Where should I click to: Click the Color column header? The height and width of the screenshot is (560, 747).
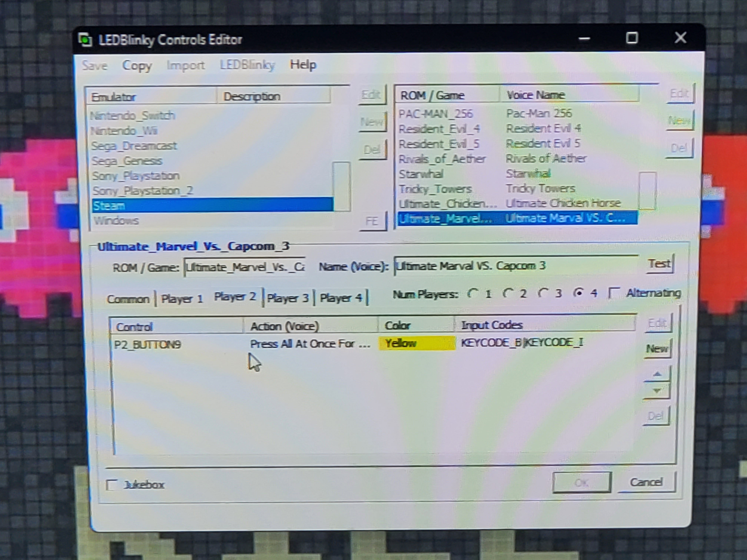[416, 325]
